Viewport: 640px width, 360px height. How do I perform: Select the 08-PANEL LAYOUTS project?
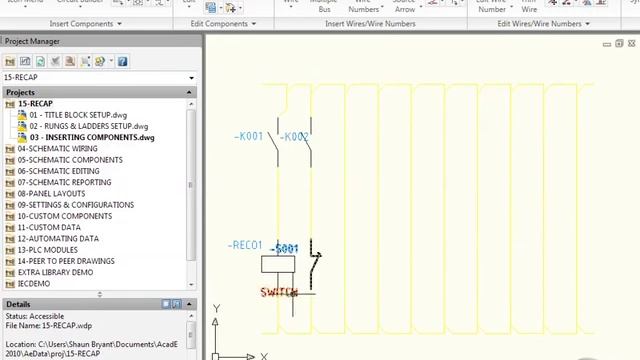click(x=51, y=193)
